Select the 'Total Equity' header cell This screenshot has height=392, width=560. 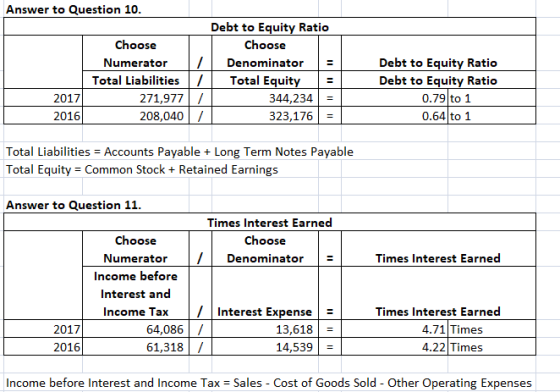point(265,80)
